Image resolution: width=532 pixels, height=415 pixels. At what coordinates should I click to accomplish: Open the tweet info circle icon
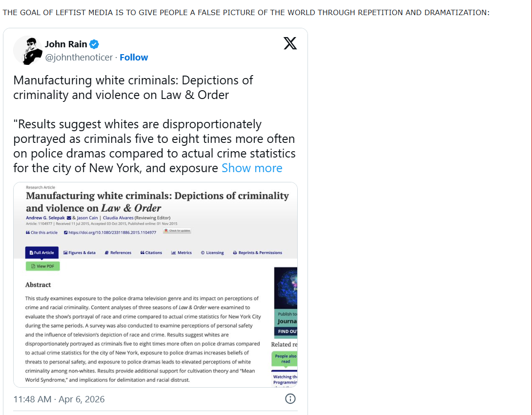(290, 399)
